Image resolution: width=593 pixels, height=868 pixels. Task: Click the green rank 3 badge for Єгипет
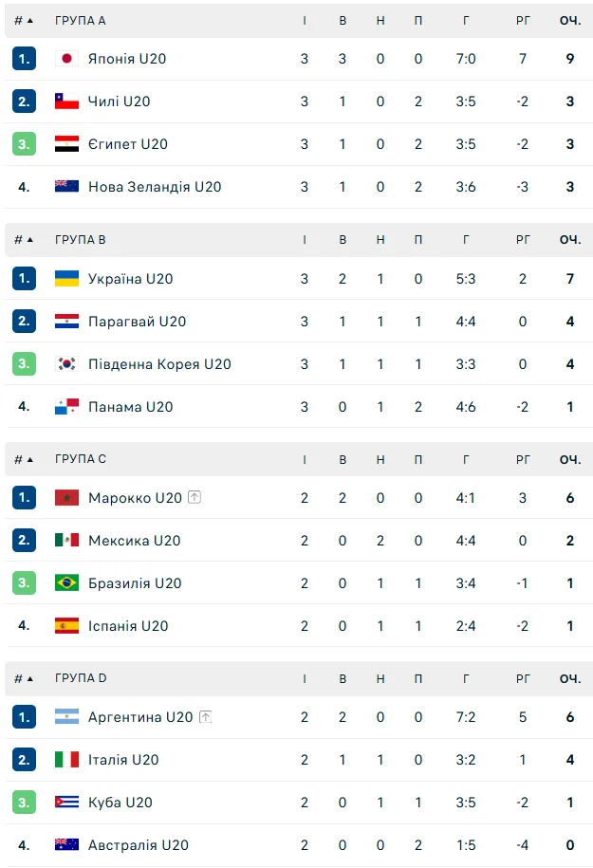tap(24, 144)
